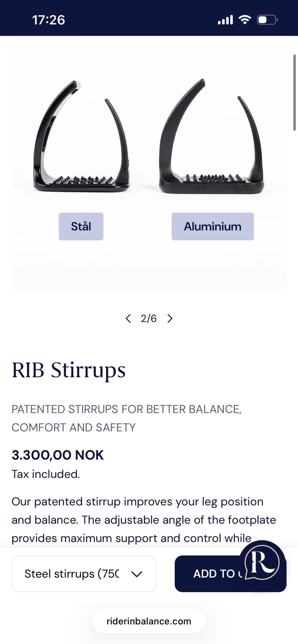Viewport: 298px width, 644px height.
Task: Go to next product image arrow
Action: pyautogui.click(x=170, y=319)
